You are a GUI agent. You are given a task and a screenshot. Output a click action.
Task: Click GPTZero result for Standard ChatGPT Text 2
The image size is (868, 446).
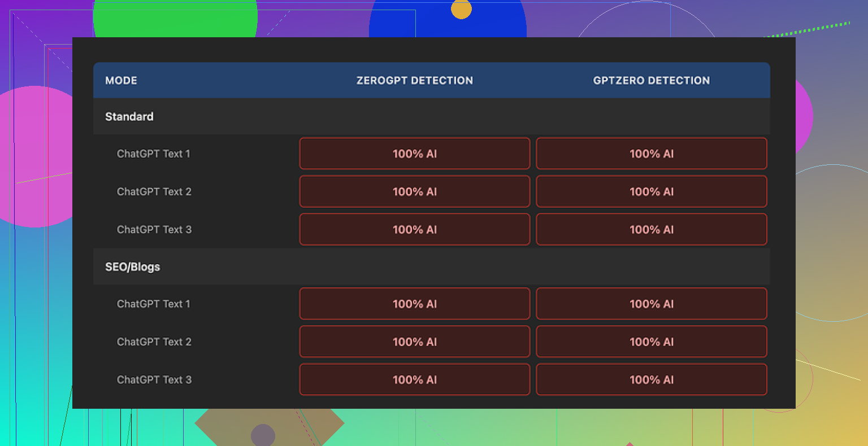tap(651, 191)
